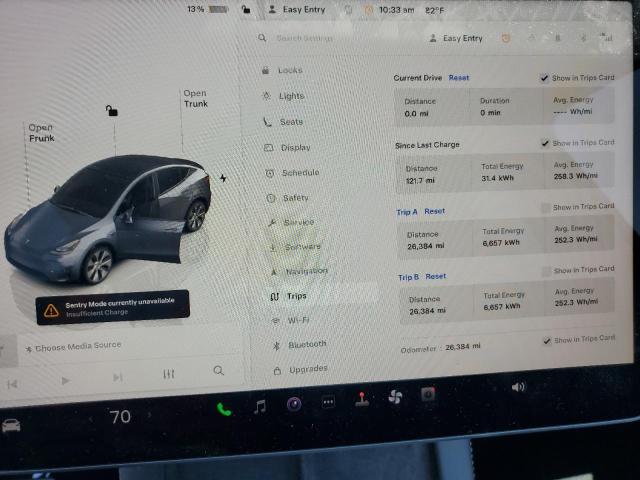This screenshot has height=480, width=640.
Task: Check Trip A Show in Trips Card
Action: [546, 208]
